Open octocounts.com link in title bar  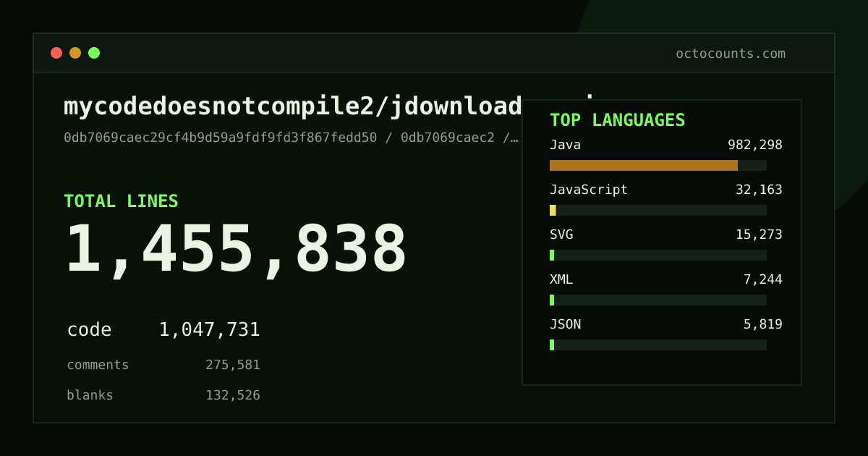pyautogui.click(x=731, y=54)
